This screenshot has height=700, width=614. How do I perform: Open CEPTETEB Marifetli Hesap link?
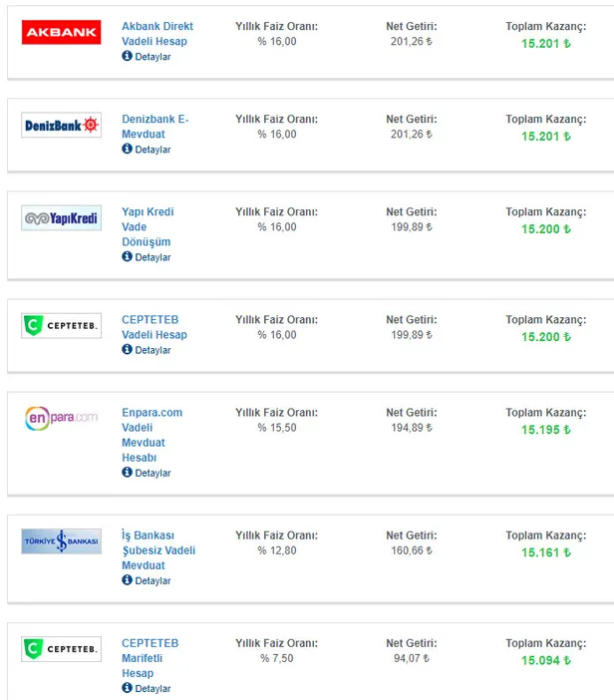coord(150,658)
